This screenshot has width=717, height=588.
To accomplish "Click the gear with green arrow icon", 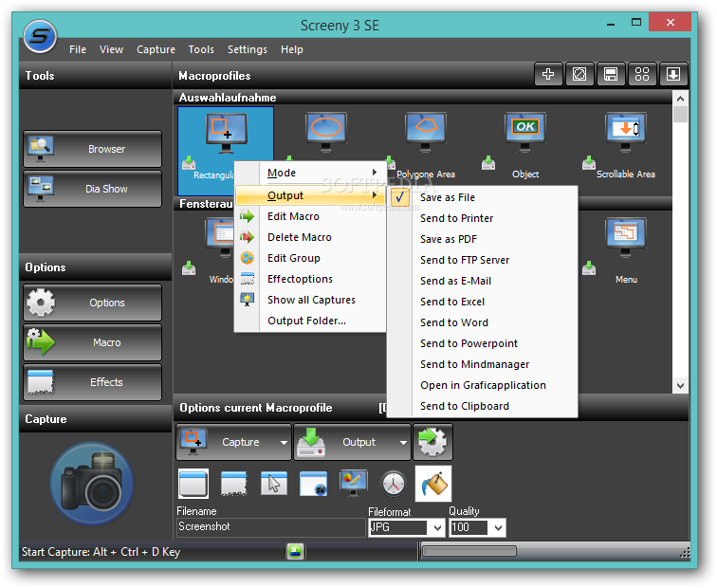I will coord(432,442).
